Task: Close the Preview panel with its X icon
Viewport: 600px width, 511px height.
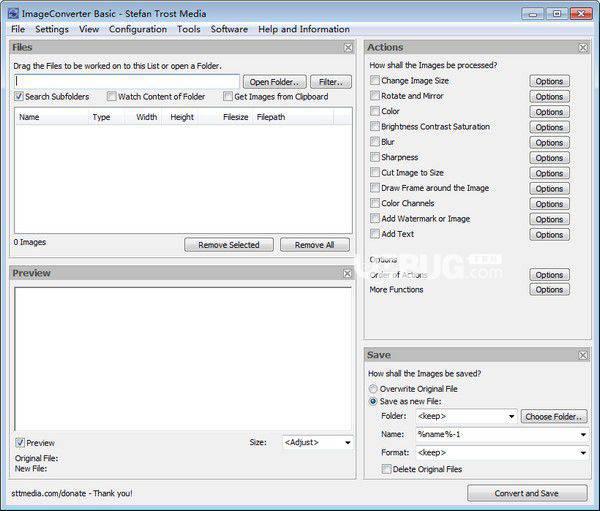Action: [x=347, y=273]
